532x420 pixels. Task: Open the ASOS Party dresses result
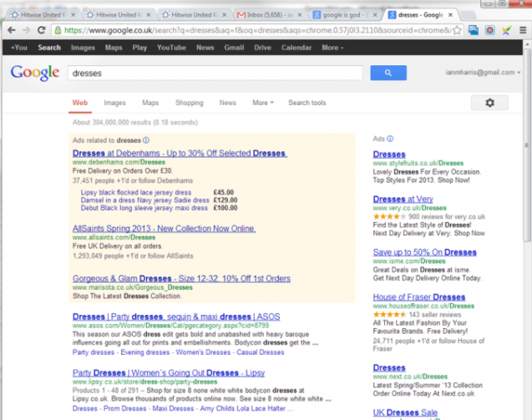(x=176, y=316)
